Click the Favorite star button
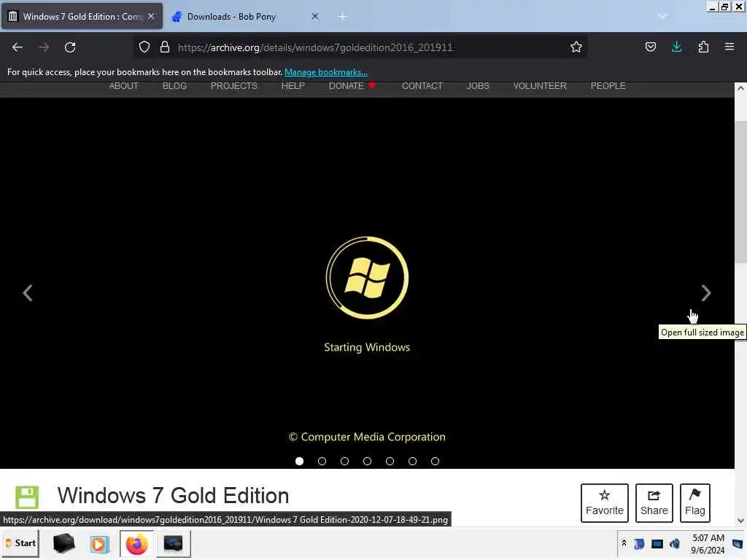The height and width of the screenshot is (560, 747). click(x=605, y=503)
